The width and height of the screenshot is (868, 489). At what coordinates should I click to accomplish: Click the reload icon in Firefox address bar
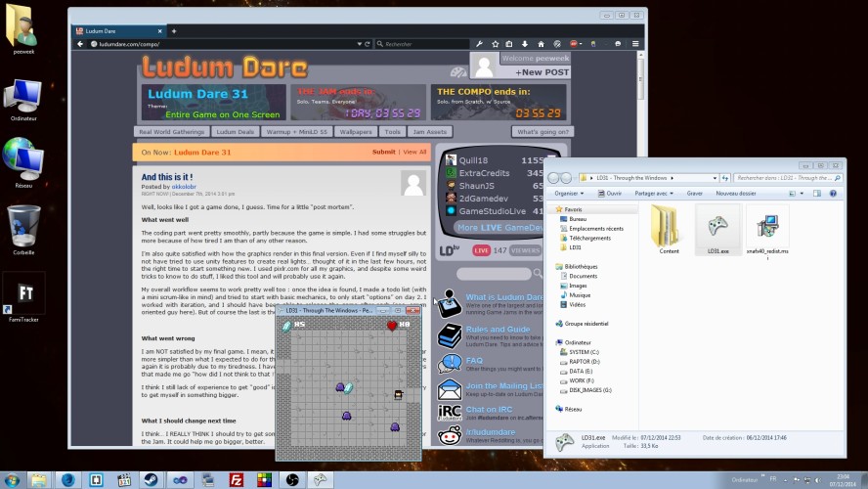pyautogui.click(x=367, y=44)
